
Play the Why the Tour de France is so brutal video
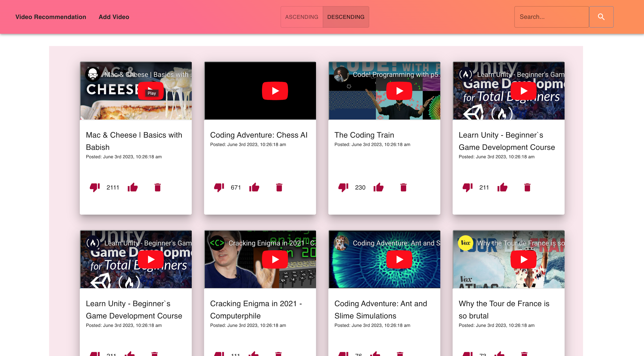[523, 259]
